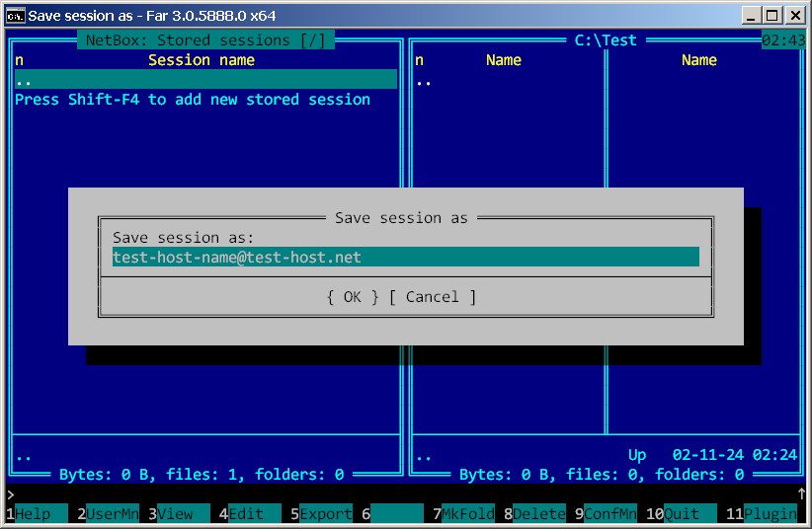
Task: Click the 'Up 02-11-24 02:24' info line
Action: click(712, 454)
